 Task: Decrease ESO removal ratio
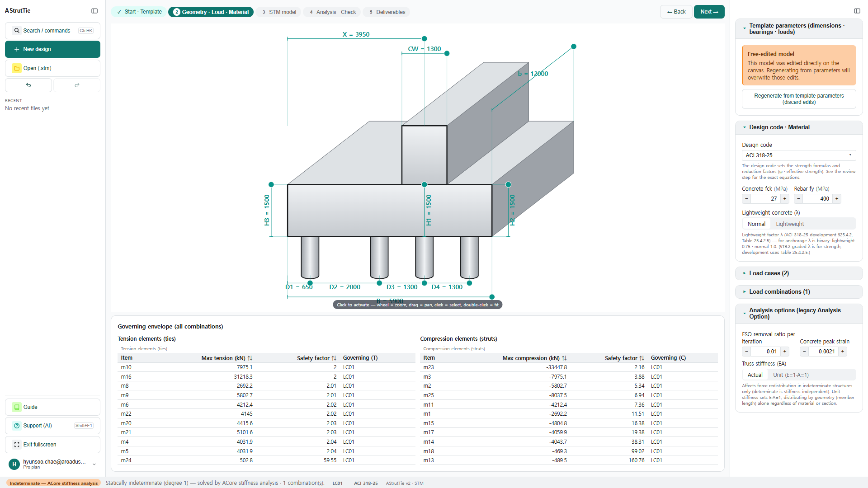click(746, 352)
